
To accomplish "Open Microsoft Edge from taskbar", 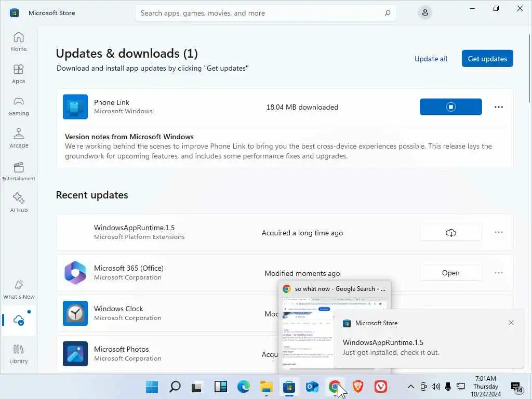I will [243, 387].
